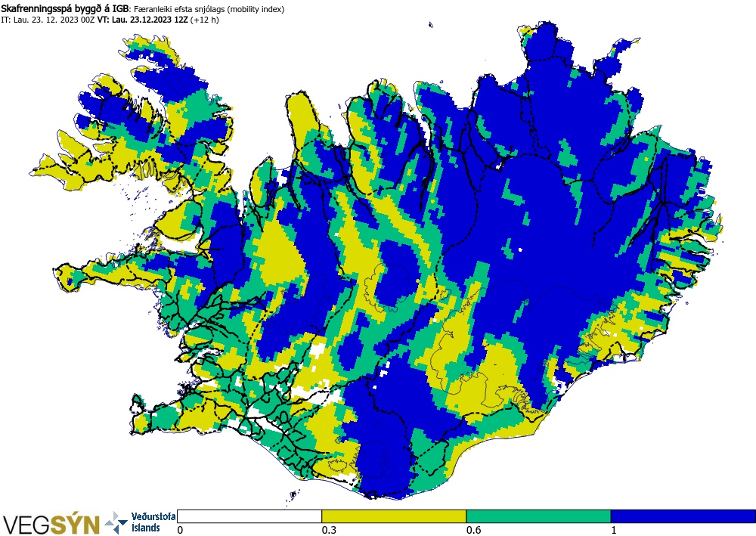Click the blue legend color band
Screen dimensions: 756x536
coord(683,516)
